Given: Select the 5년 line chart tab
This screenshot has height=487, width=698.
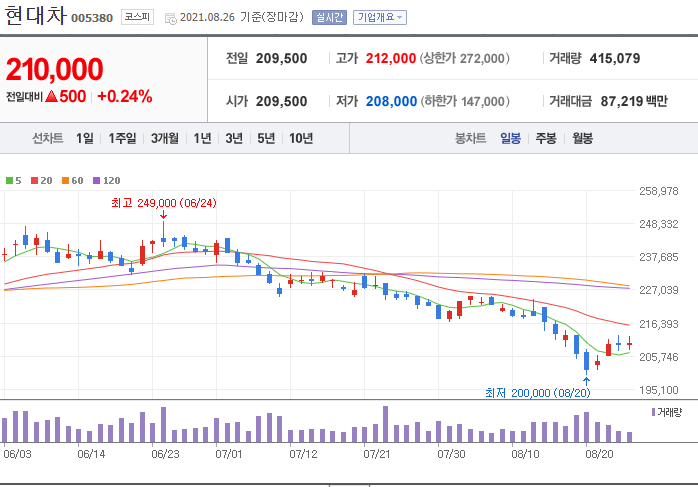Looking at the screenshot, I should pos(266,138).
